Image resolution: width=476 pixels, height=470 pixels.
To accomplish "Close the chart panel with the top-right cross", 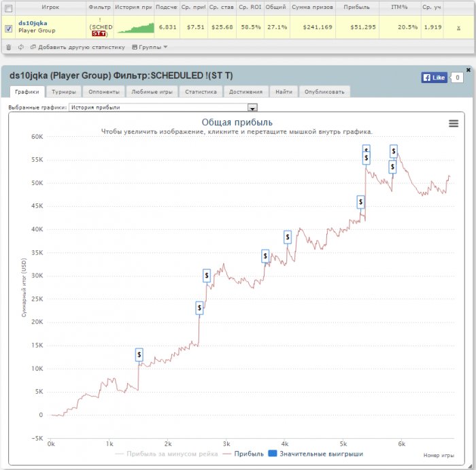I will pyautogui.click(x=468, y=70).
